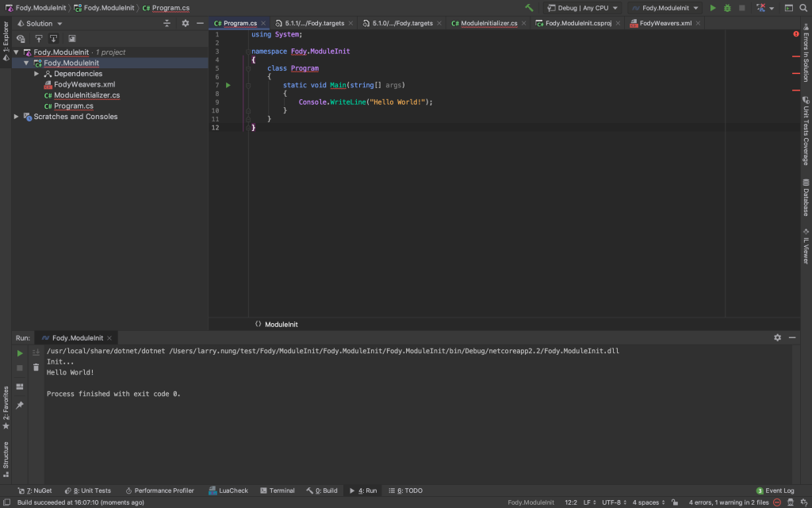Open the Unit Tests tool window
The height and width of the screenshot is (508, 812).
(87, 491)
